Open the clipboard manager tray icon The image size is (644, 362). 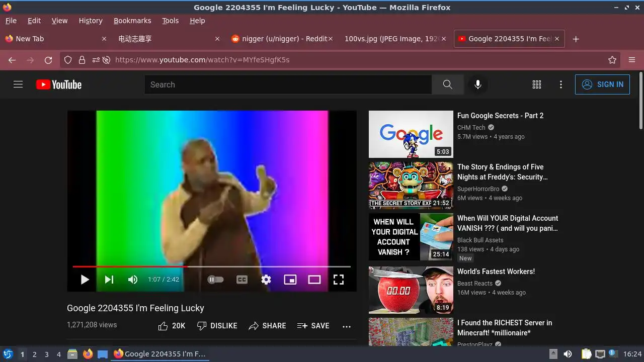pyautogui.click(x=587, y=354)
